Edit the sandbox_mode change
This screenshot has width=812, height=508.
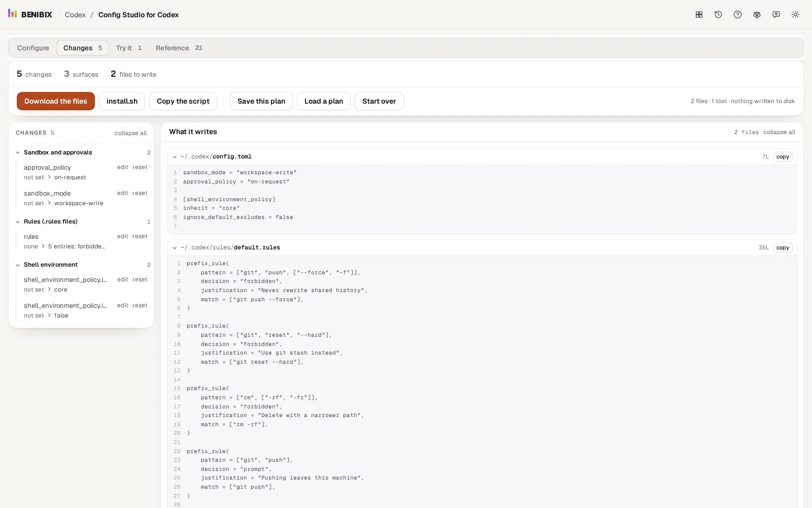click(x=123, y=193)
